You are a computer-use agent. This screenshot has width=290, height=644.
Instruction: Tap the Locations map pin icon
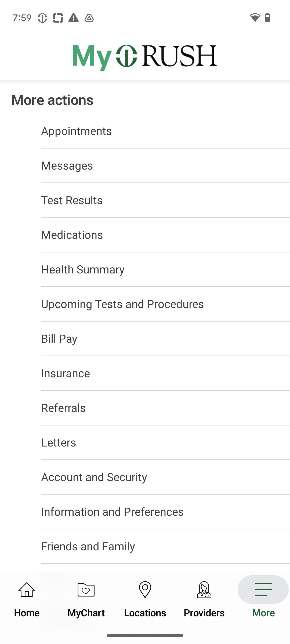[145, 590]
